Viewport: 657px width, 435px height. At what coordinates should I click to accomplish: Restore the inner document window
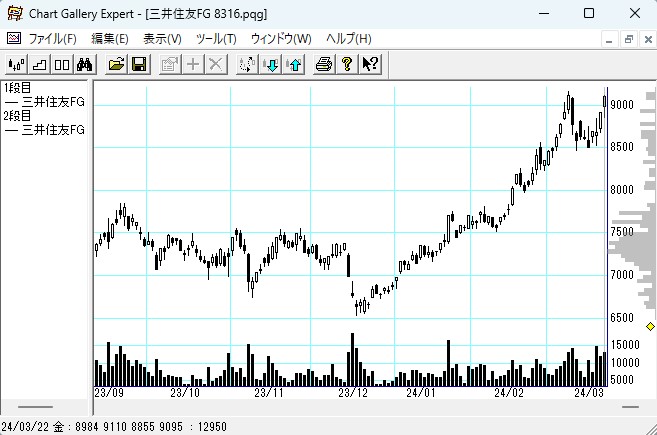(629, 39)
